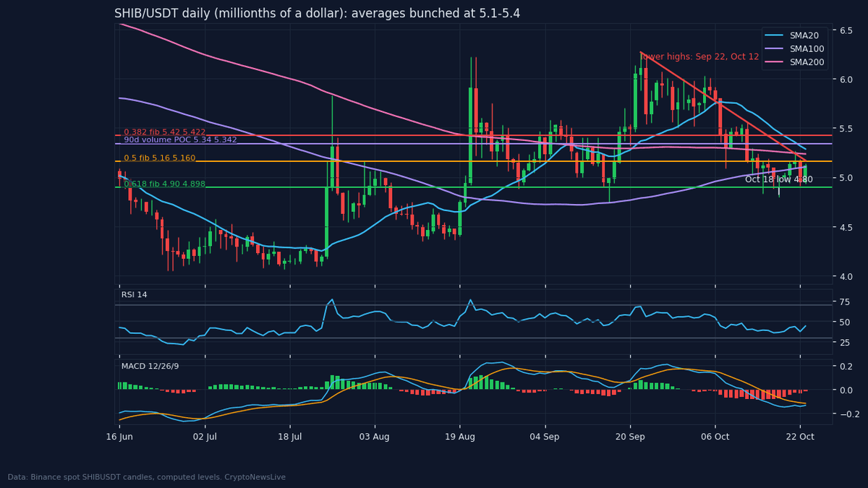Click the '16 Jun' date axis label
The width and height of the screenshot is (868, 488).
coord(119,437)
